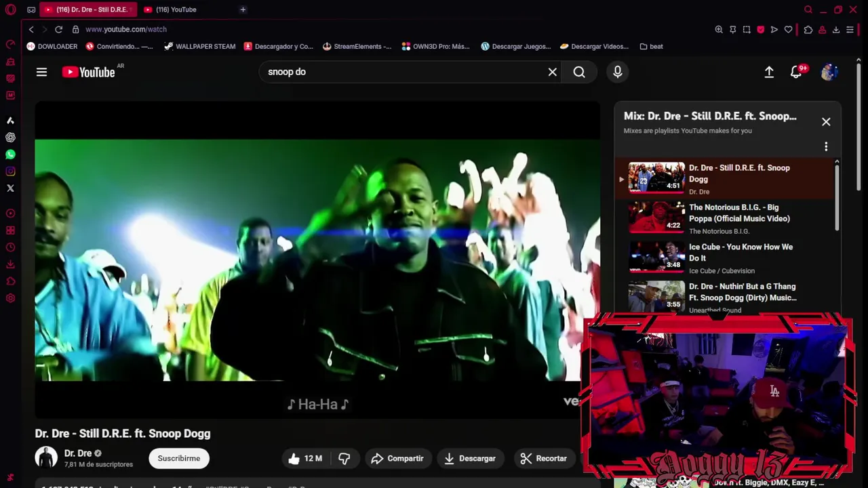Clear the search text with X

[x=553, y=72]
